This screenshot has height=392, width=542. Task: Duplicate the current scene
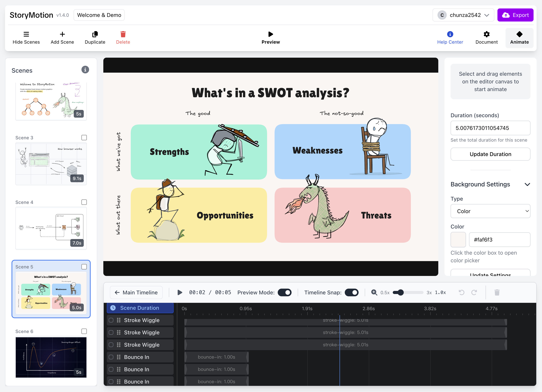coord(95,37)
